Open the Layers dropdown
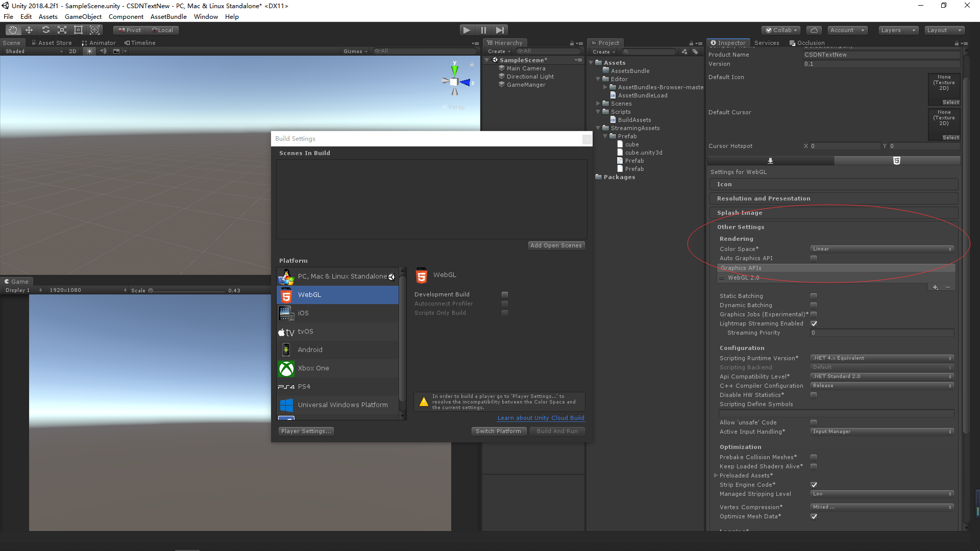This screenshot has height=551, width=980. point(898,30)
